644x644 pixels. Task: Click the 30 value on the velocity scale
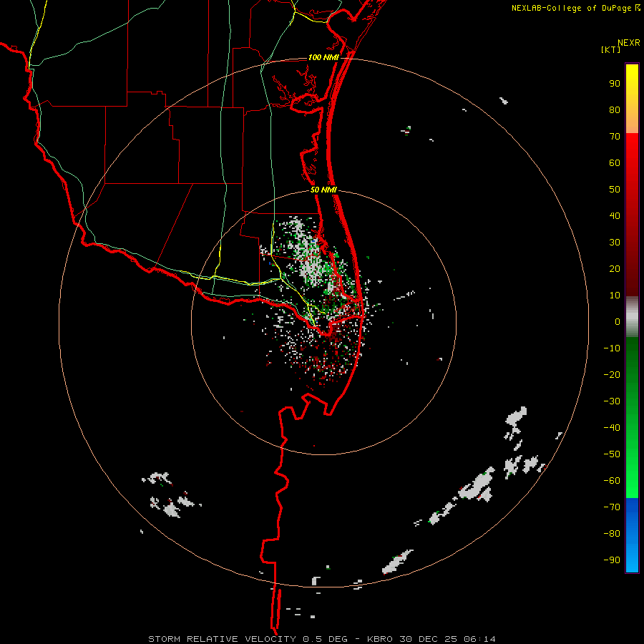tap(615, 243)
